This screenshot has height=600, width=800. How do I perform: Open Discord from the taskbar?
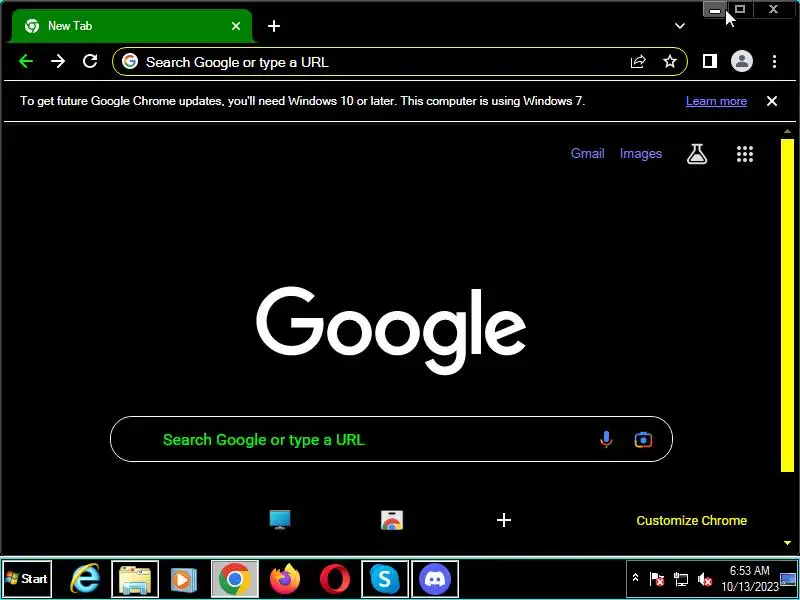click(x=435, y=579)
